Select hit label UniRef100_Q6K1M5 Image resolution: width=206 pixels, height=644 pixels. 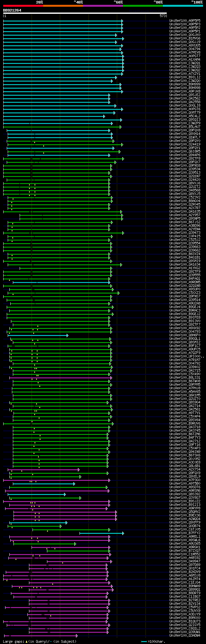point(185,395)
